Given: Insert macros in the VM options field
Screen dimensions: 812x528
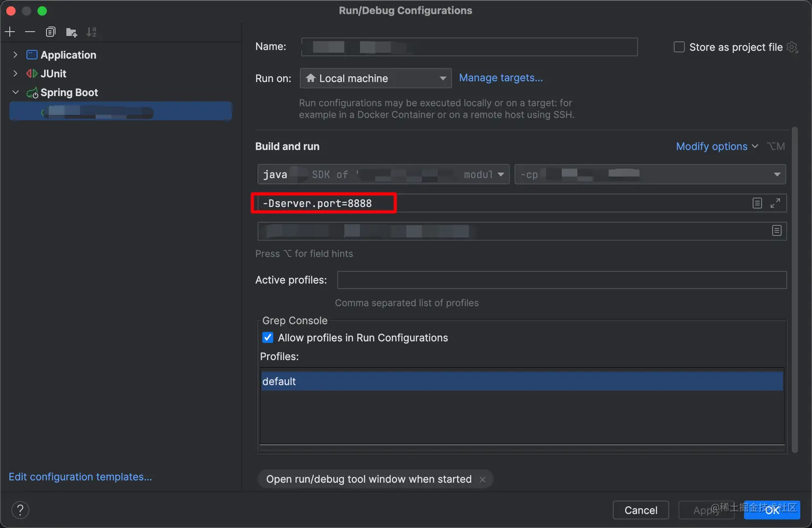Looking at the screenshot, I should tap(757, 203).
